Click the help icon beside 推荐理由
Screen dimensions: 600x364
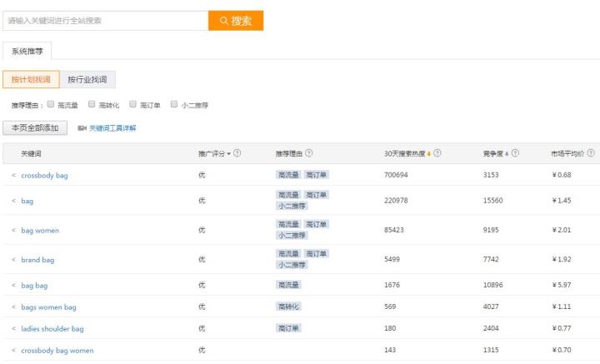click(310, 153)
